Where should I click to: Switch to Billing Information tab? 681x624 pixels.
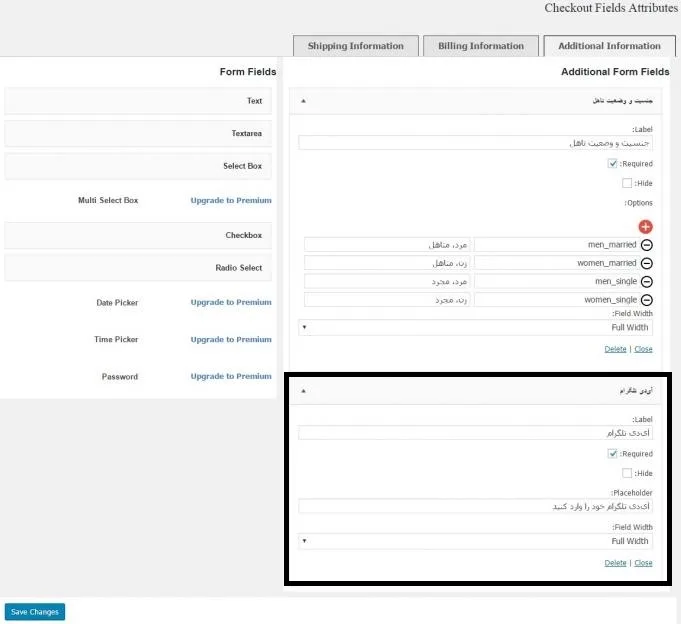[481, 46]
